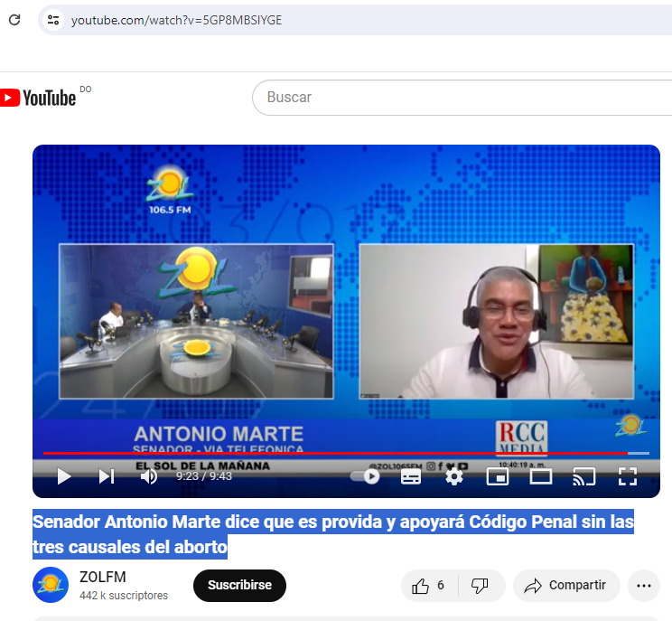Open video settings gear
The image size is (672, 621).
click(x=454, y=476)
